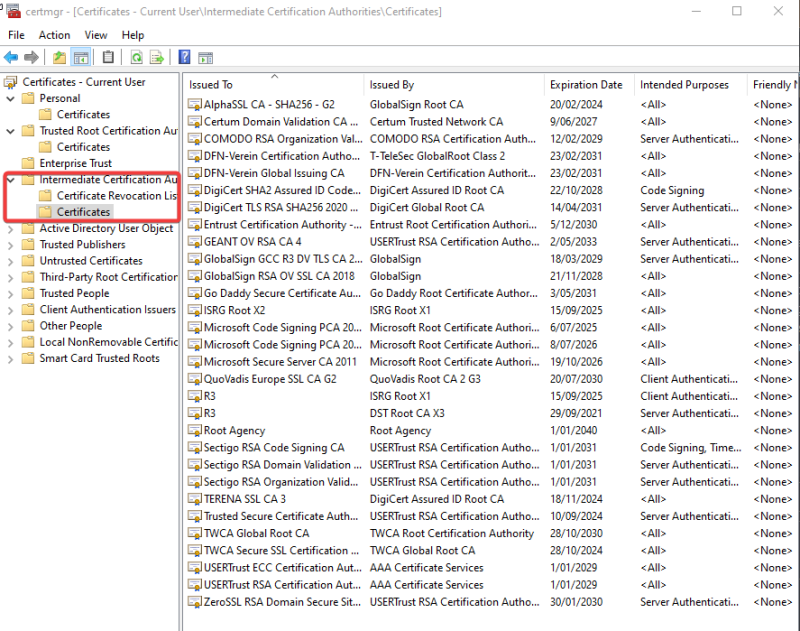The height and width of the screenshot is (631, 800).
Task: Collapse the Trusted Root Certification Authorities node
Action: (11, 131)
